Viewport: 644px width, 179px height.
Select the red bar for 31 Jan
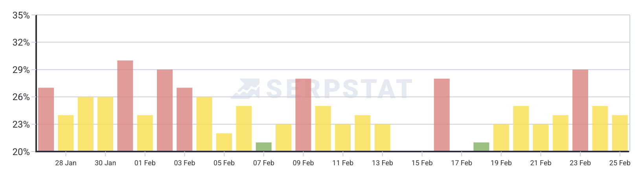click(125, 106)
